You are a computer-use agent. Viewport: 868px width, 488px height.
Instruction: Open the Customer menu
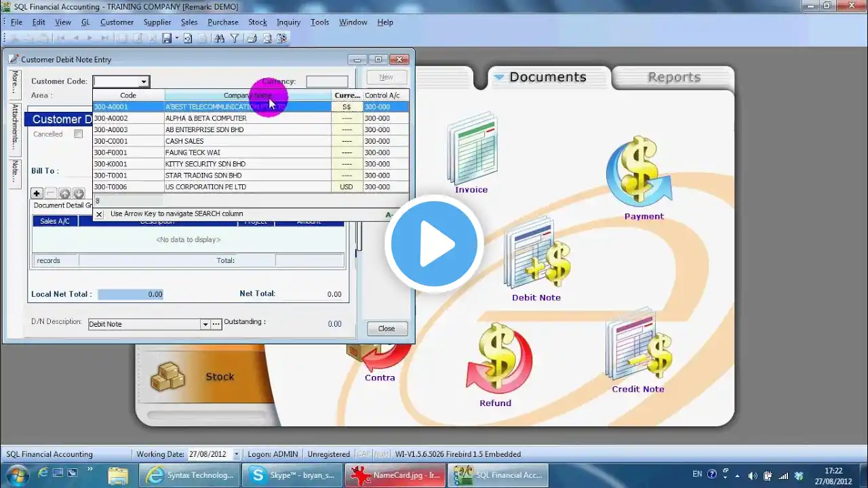(117, 22)
